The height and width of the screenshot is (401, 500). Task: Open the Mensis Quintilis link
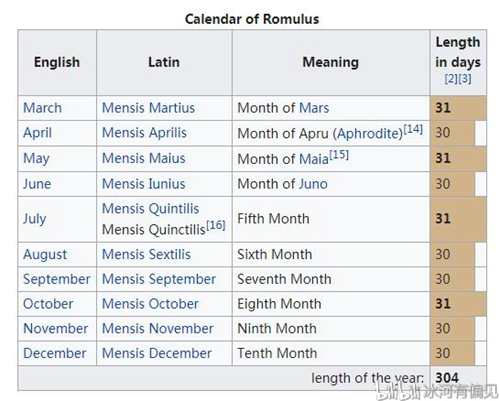pos(150,209)
